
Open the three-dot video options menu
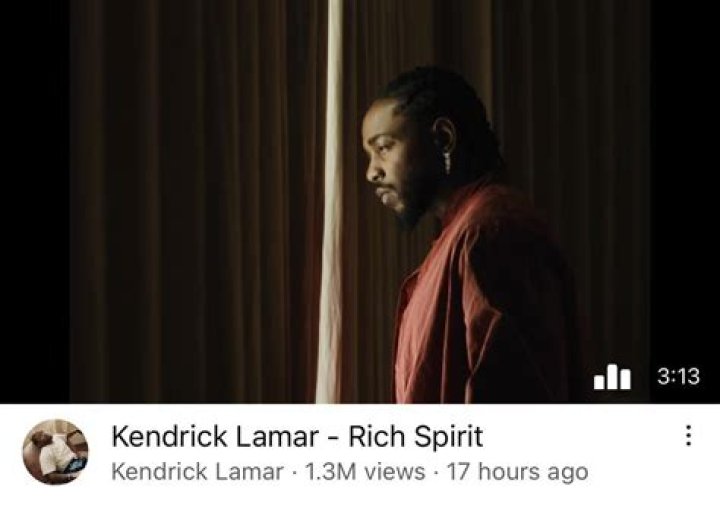click(688, 435)
